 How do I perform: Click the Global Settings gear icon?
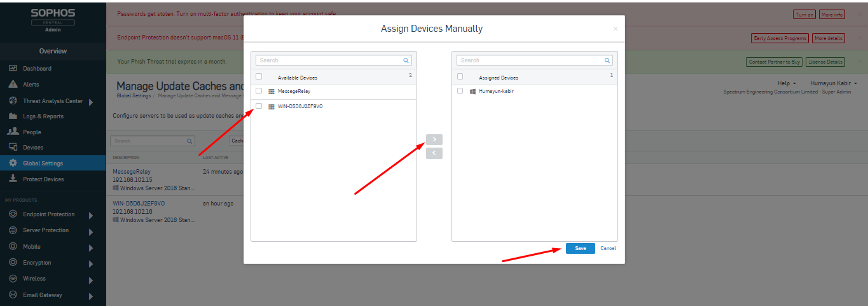(13, 163)
